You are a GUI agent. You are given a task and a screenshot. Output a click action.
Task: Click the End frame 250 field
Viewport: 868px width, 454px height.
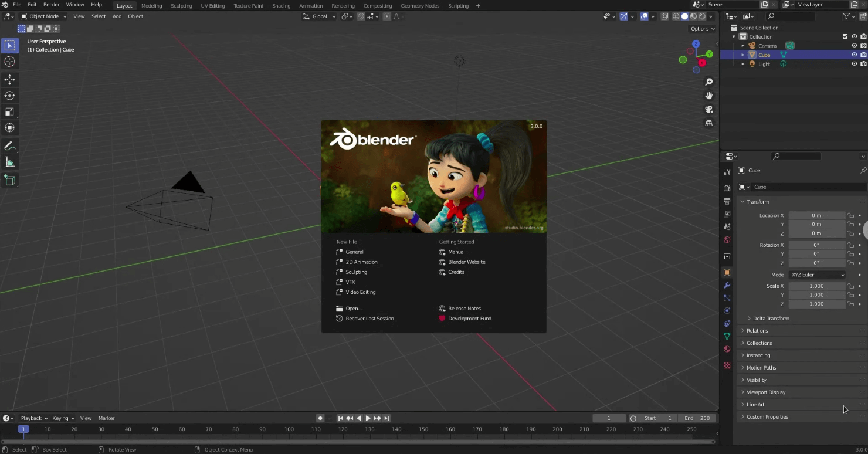(x=697, y=418)
